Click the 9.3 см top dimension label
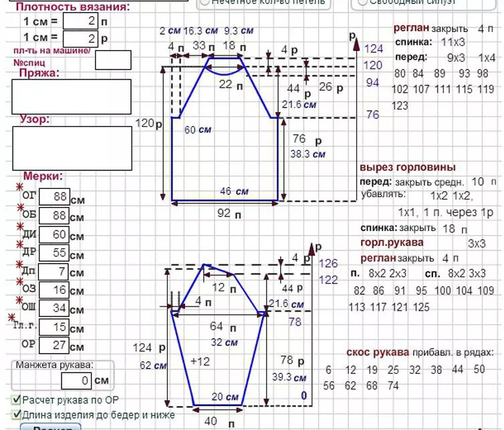 click(239, 31)
